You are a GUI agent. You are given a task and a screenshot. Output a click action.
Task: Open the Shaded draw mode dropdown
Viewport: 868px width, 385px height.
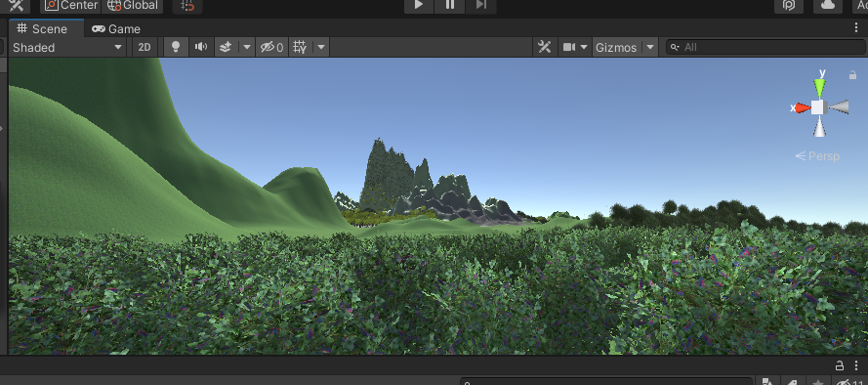[x=67, y=47]
